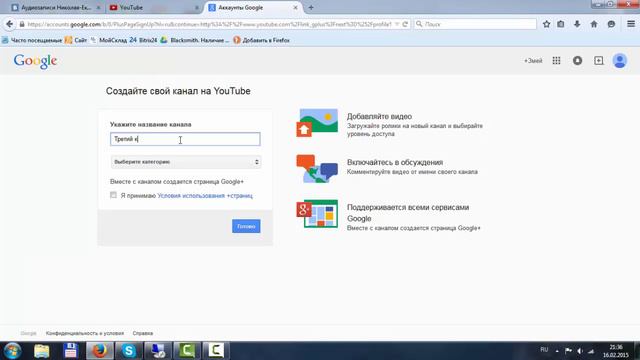Switch to Firefox in the taskbar
This screenshot has height=360, width=640.
coord(100,351)
